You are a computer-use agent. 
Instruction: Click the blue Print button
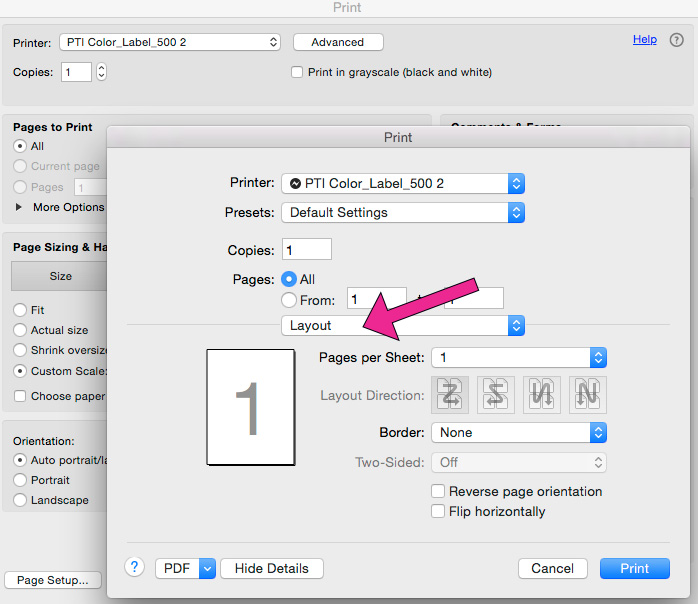pyautogui.click(x=634, y=568)
